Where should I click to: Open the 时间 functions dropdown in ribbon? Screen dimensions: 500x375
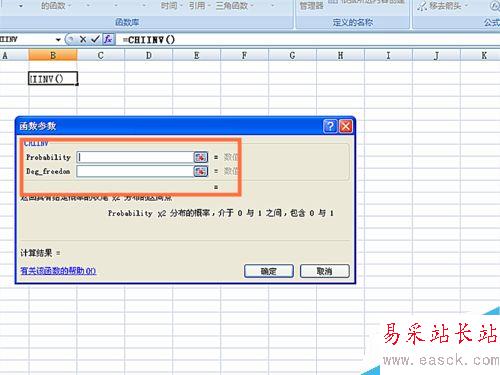tap(172, 6)
